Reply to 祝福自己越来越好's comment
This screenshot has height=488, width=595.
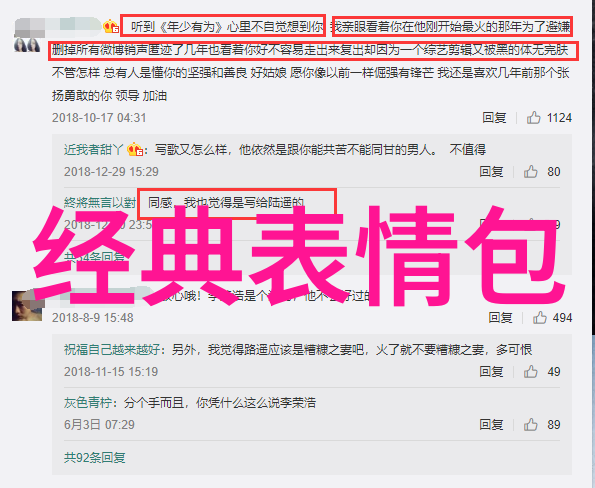491,372
